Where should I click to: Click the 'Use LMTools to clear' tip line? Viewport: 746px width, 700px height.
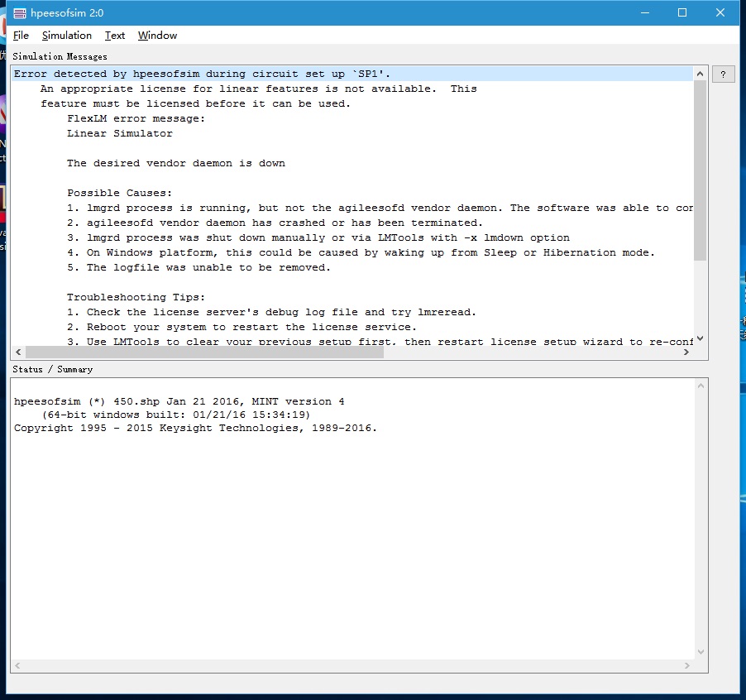(380, 341)
